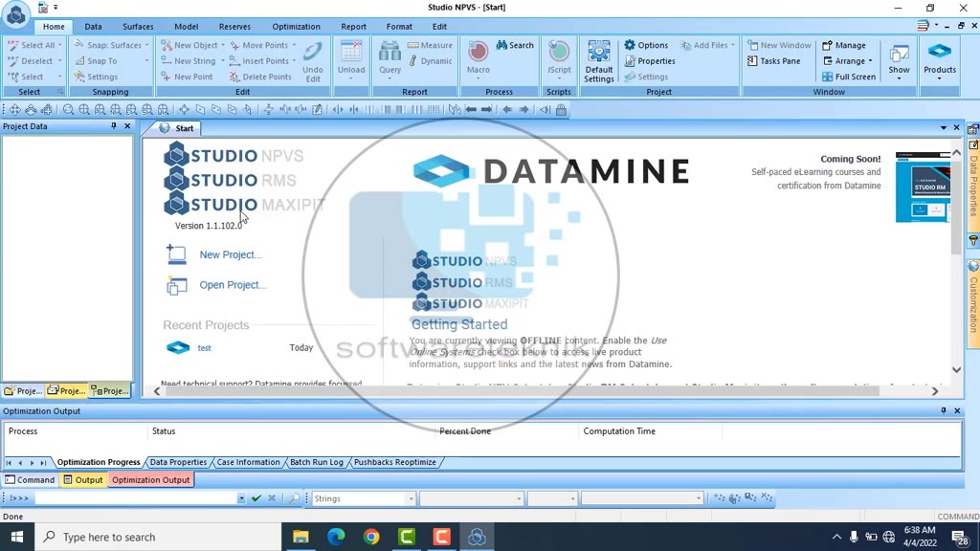
Task: Open the Studio application menu orb
Action: pos(15,14)
